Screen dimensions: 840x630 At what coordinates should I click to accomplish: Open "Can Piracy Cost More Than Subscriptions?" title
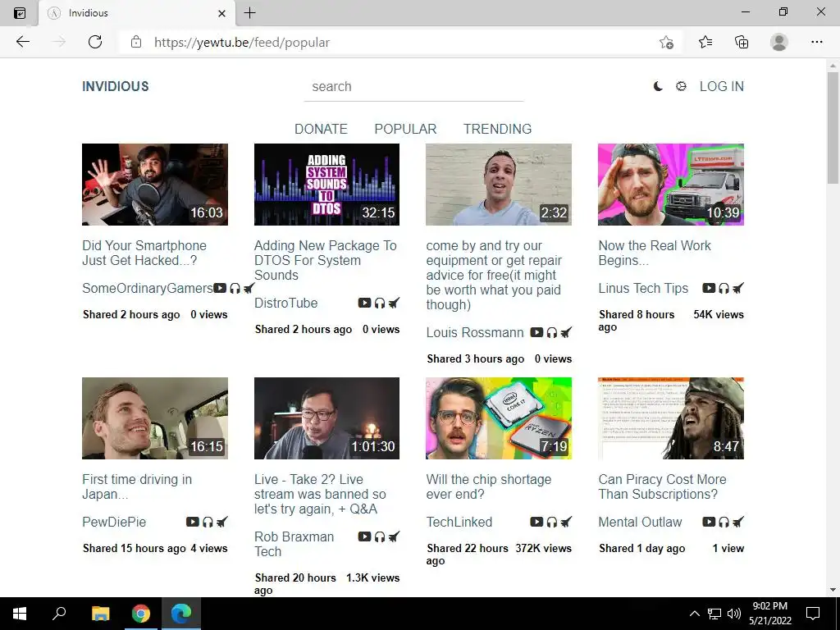click(x=662, y=486)
